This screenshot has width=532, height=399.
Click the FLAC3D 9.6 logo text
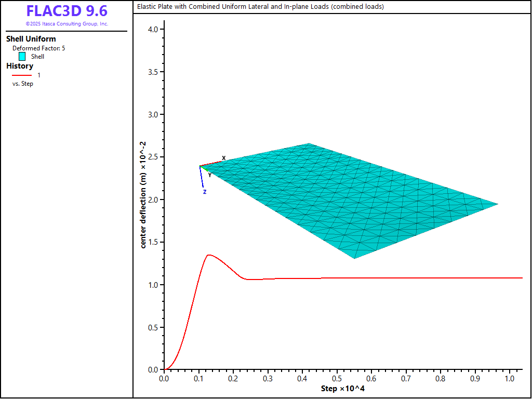[x=66, y=11]
